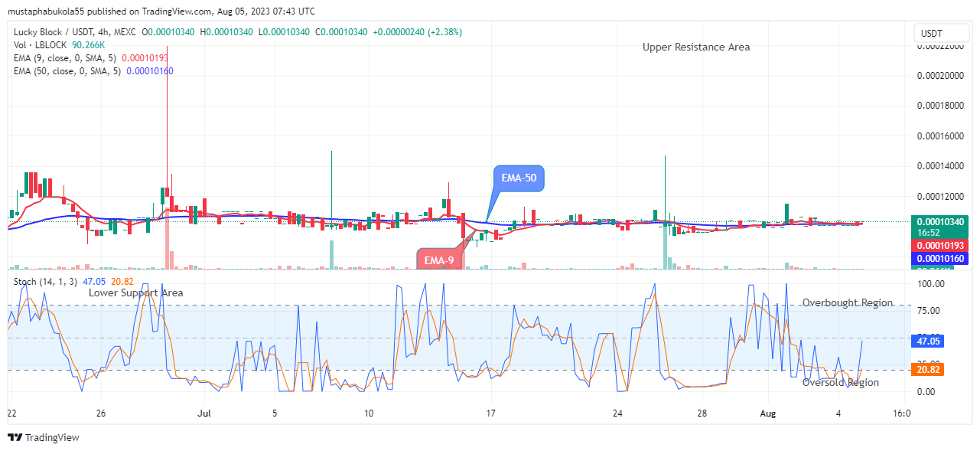
Task: Click the Aug date on time axis
Action: click(x=768, y=413)
